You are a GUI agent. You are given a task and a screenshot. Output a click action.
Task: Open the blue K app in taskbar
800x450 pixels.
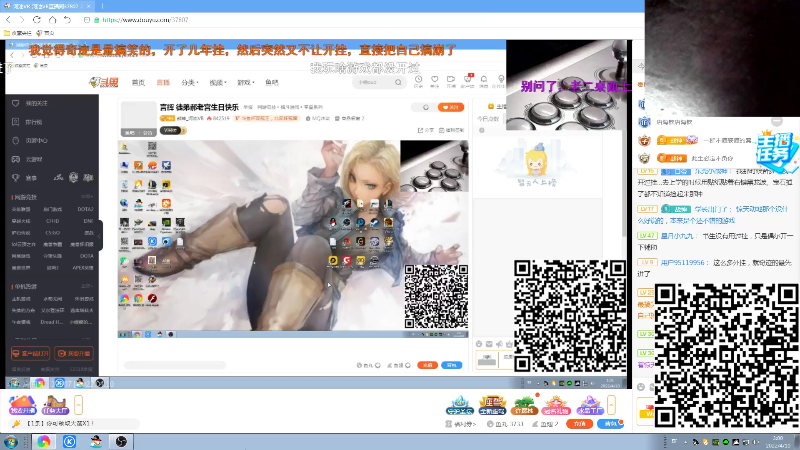[x=69, y=442]
